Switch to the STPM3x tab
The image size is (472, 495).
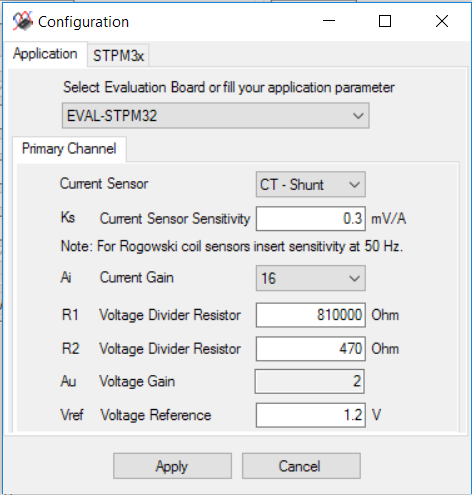(x=118, y=56)
